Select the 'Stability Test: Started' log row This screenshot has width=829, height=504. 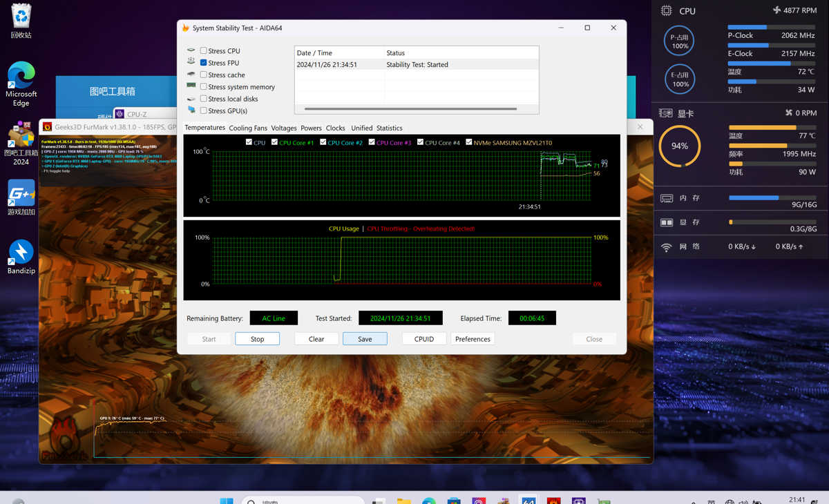(417, 64)
